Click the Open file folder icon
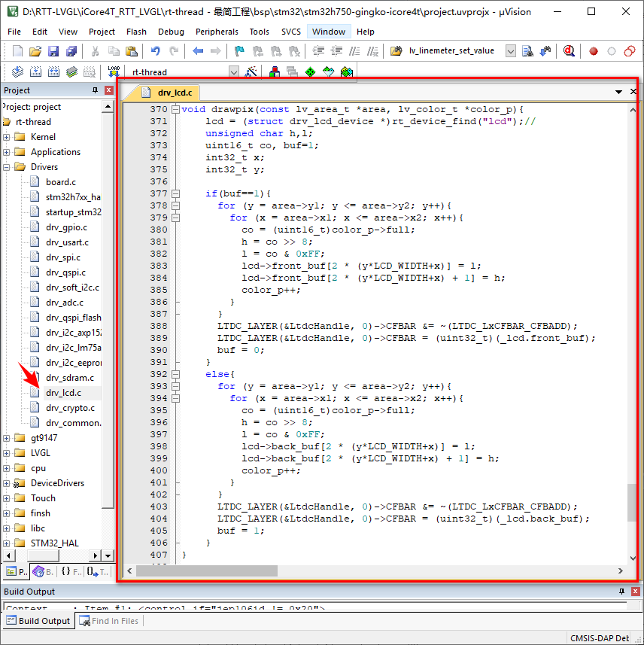 coord(35,51)
